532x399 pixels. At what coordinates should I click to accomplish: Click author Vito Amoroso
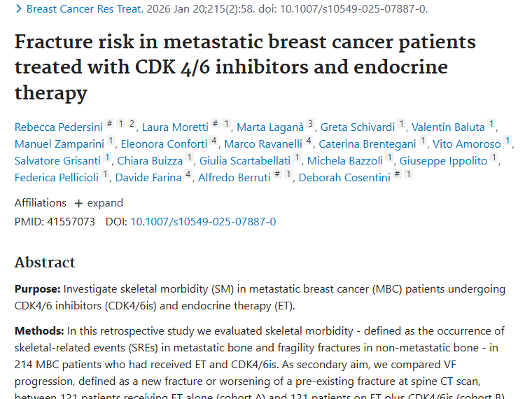(467, 144)
